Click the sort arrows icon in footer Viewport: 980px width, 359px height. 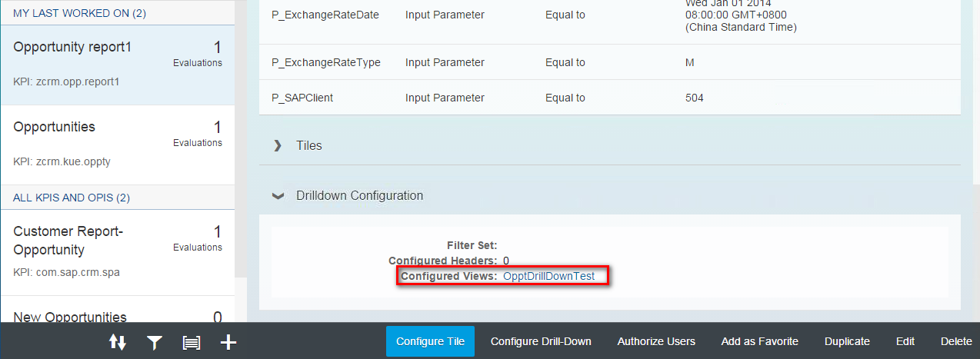coord(118,342)
